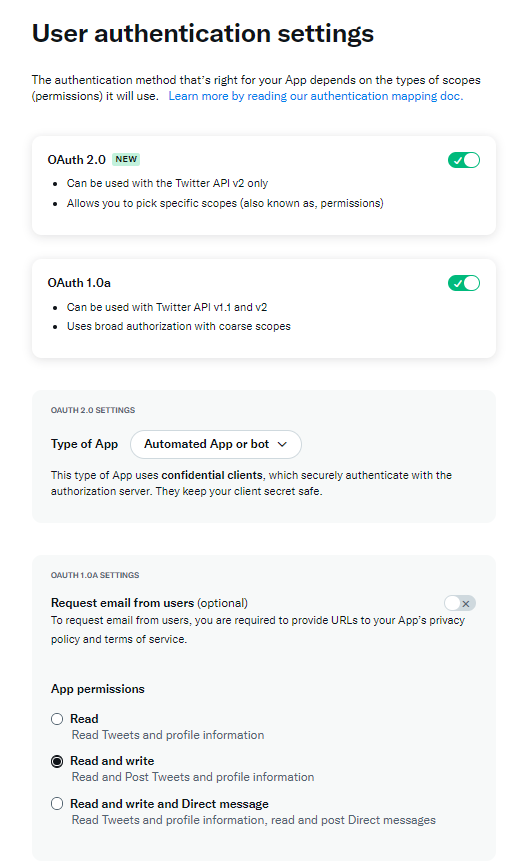Disable the OAuth 1.0a switch
Image resolution: width=529 pixels, height=867 pixels.
464,284
